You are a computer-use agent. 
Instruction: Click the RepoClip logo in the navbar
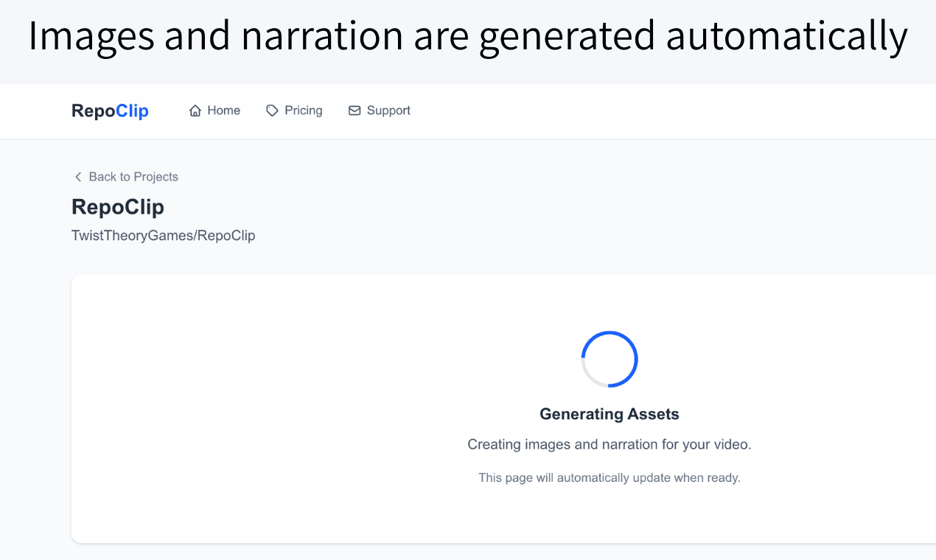click(110, 111)
